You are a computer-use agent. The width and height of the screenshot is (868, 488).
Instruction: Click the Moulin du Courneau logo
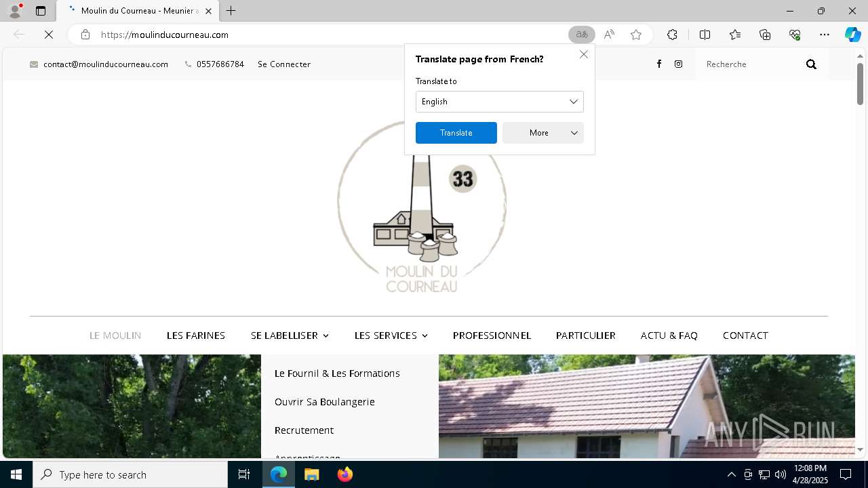pyautogui.click(x=422, y=207)
